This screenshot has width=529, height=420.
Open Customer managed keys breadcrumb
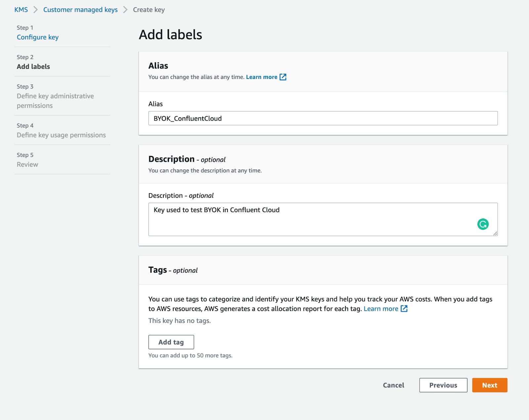point(80,10)
